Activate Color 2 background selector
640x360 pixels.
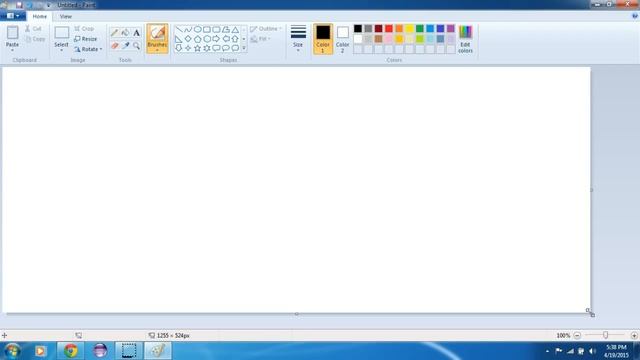click(342, 39)
